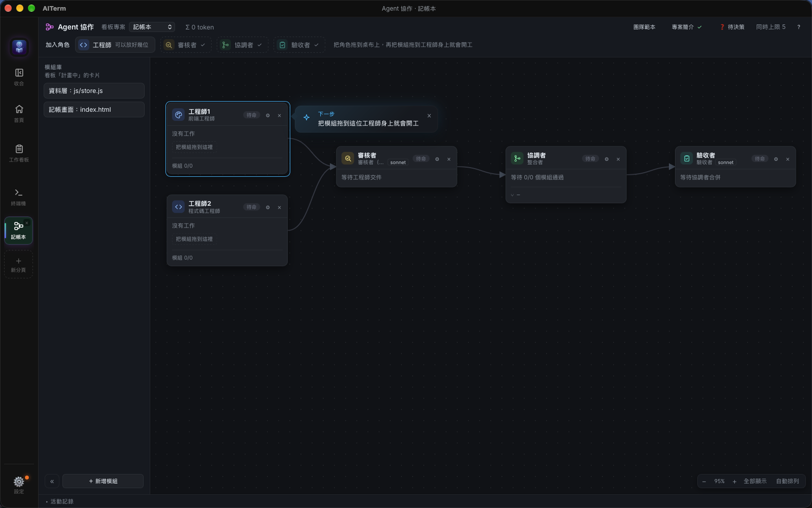Open the 記帳本 project dropdown
The image size is (812, 508).
(152, 27)
